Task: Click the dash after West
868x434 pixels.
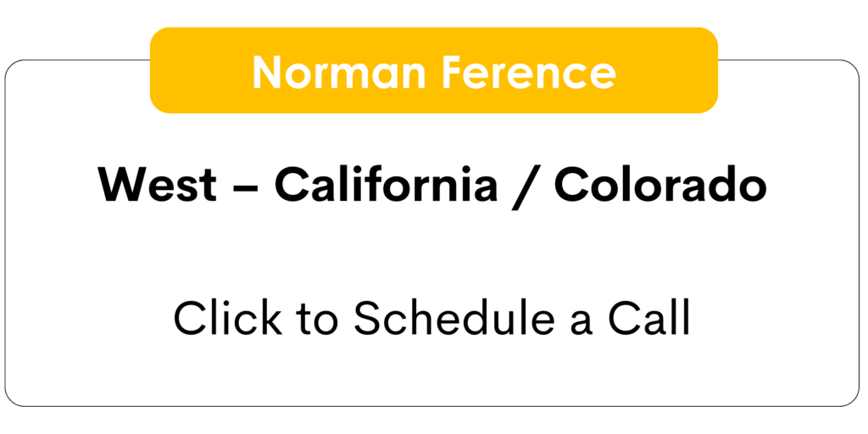Action: pyautogui.click(x=245, y=188)
